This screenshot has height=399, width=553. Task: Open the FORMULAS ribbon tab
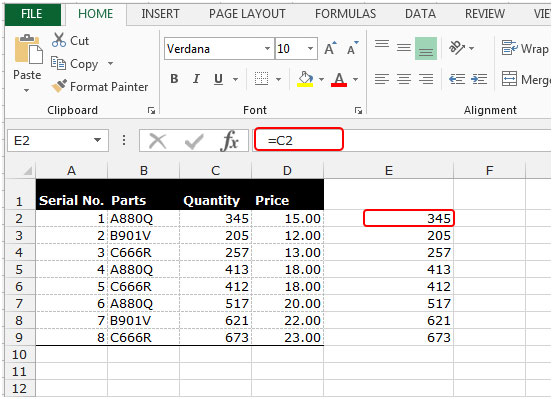coord(345,14)
